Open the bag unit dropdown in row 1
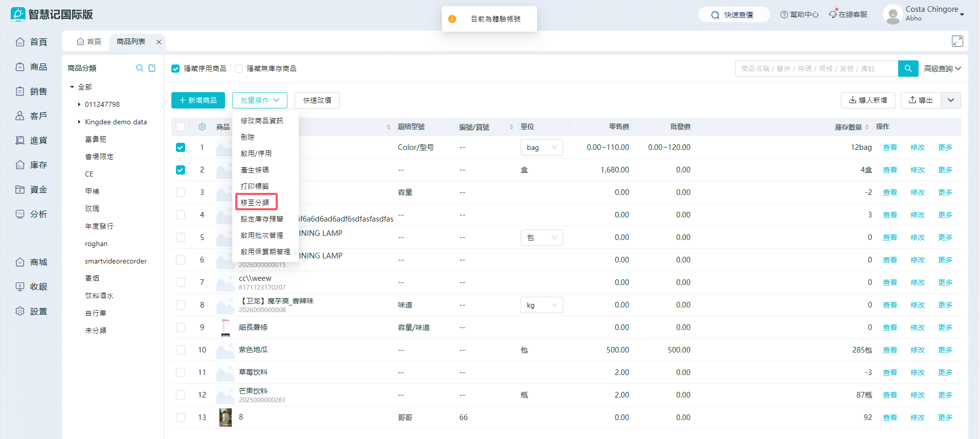The image size is (980, 439). coord(541,147)
